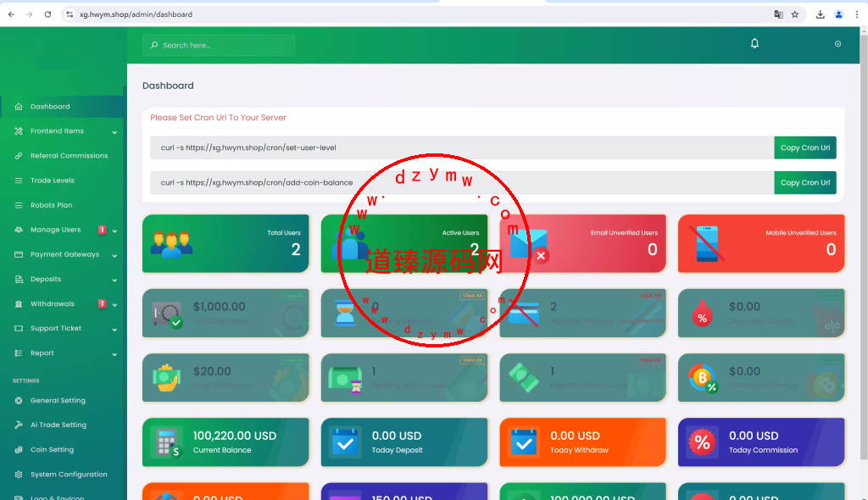Click the Total Withdrawn hand-money icon

167,378
